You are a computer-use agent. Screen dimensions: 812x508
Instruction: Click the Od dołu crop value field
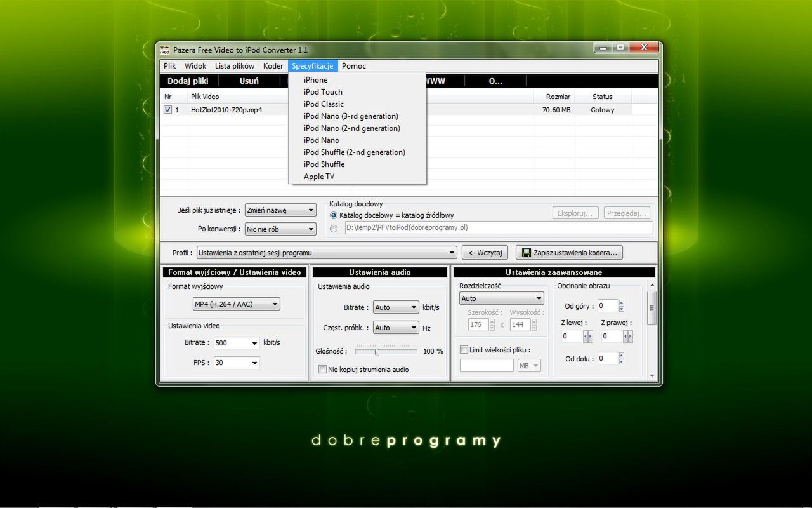(608, 359)
